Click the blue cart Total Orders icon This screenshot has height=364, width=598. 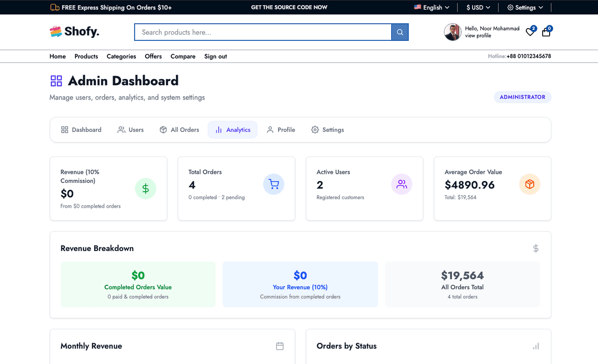point(274,184)
